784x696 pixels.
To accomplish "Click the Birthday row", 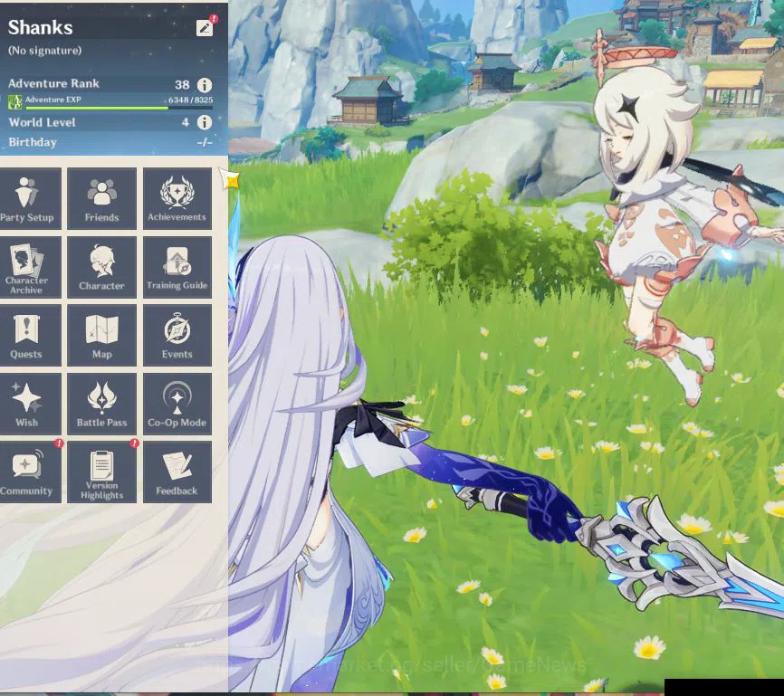I will point(110,142).
